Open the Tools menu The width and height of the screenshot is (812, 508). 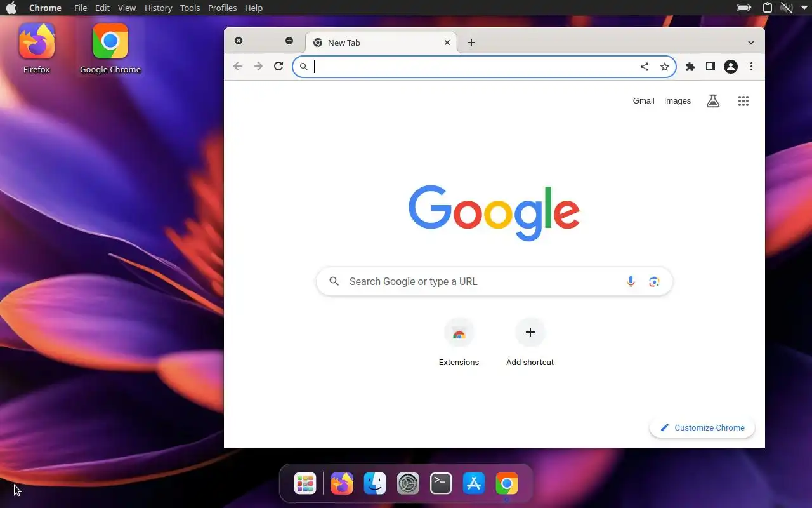pos(190,8)
